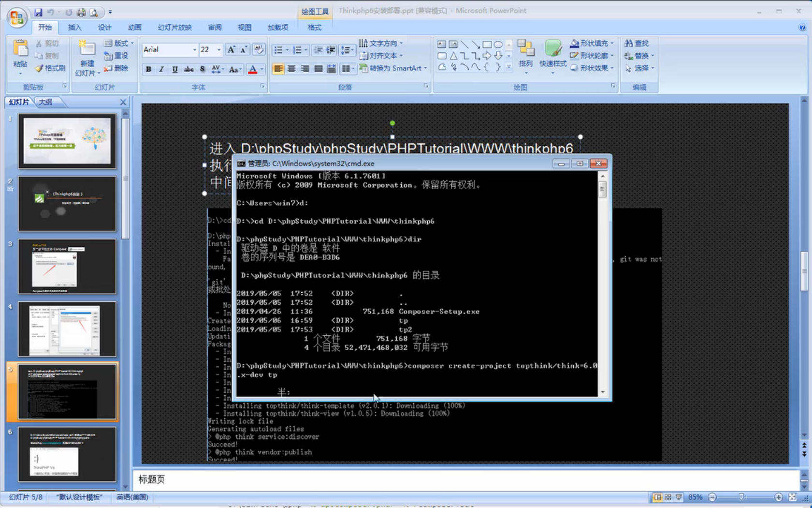
Task: Open the bullet list dropdown
Action: click(287, 50)
